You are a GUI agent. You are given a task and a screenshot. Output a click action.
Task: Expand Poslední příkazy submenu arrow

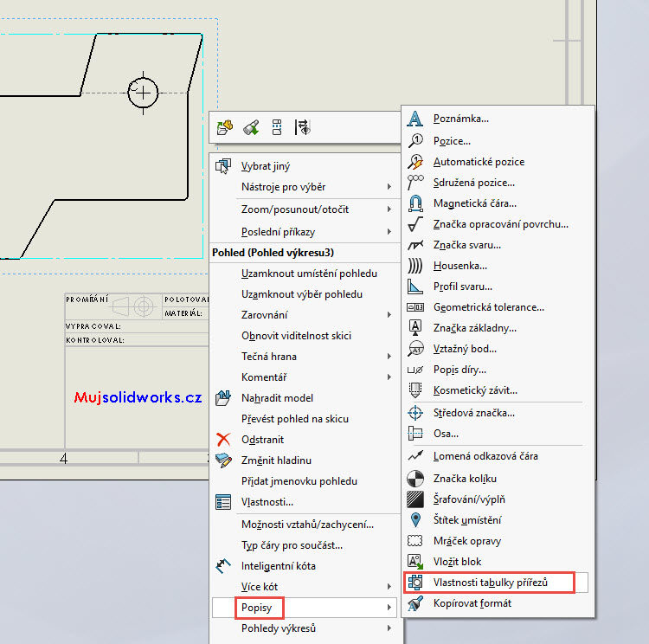tap(389, 231)
